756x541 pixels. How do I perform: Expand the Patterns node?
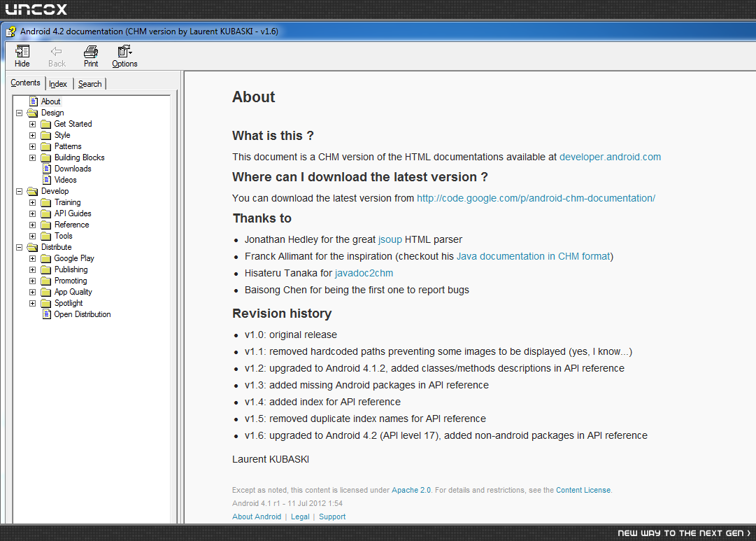click(32, 146)
